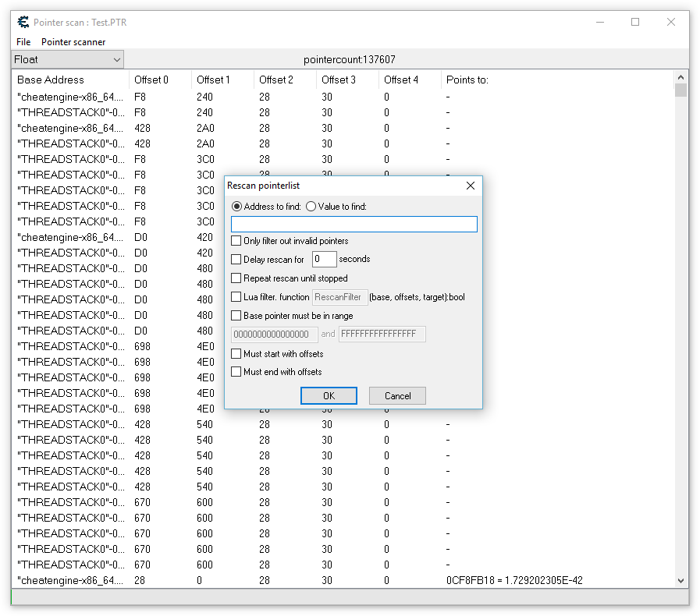Open the Pointer scanner menu

tap(73, 42)
